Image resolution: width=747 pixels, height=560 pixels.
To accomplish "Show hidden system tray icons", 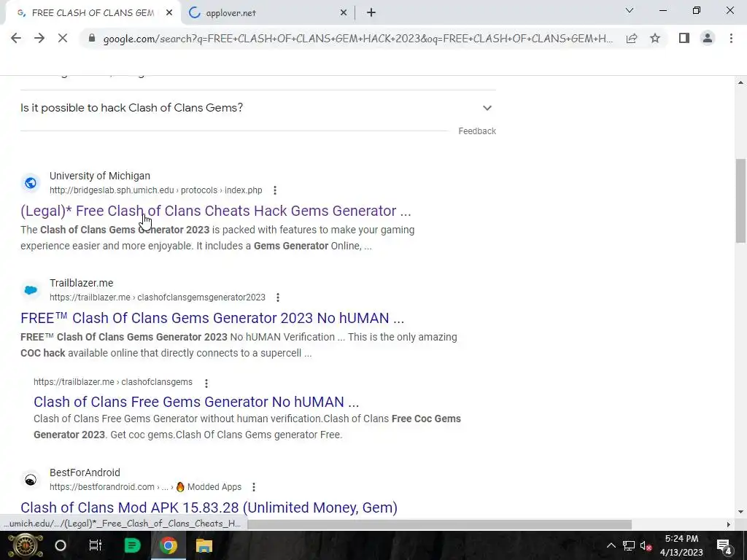I will click(x=611, y=545).
